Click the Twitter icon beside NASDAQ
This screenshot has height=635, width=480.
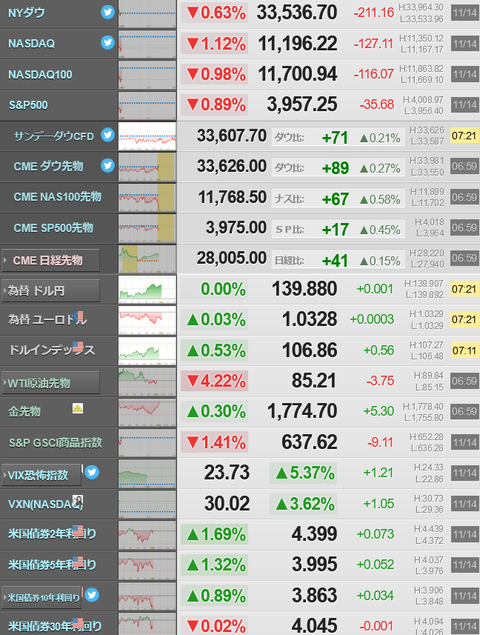pos(108,42)
